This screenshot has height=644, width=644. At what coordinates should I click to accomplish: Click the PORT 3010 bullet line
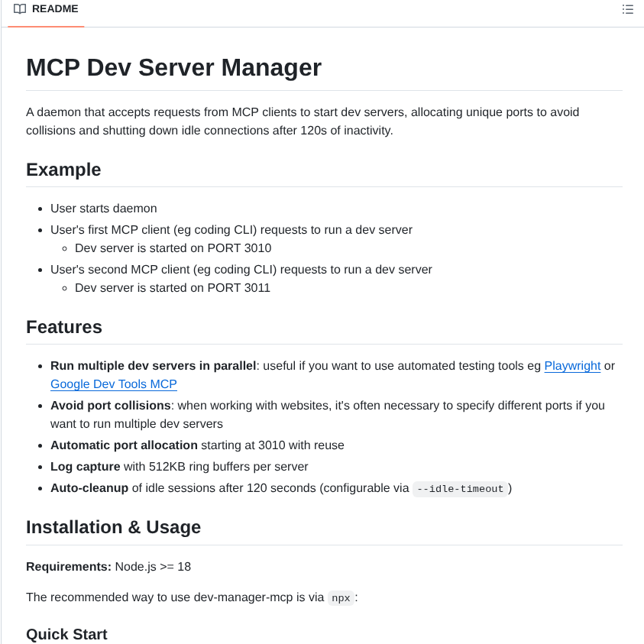[x=173, y=248]
